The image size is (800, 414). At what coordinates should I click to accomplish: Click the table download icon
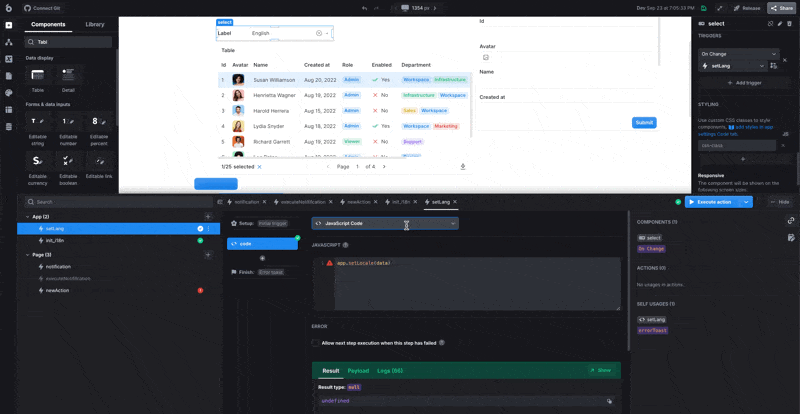[463, 167]
